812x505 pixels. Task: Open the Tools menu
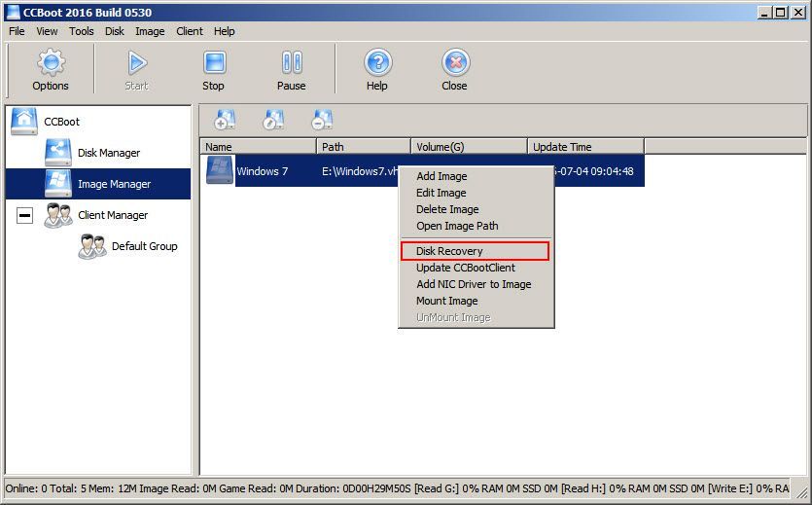[x=82, y=31]
